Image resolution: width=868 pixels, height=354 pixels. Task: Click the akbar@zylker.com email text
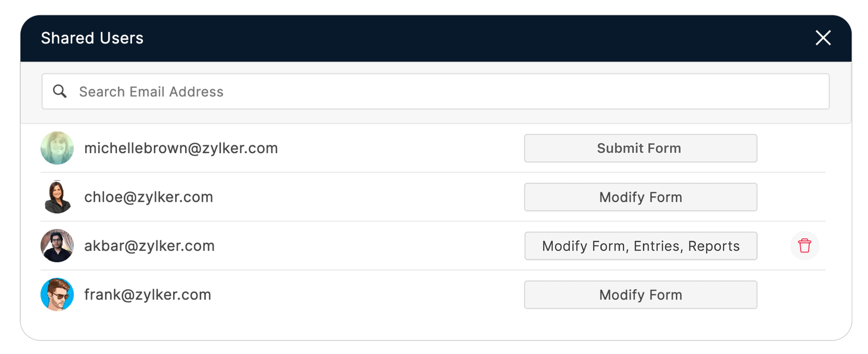(x=149, y=246)
